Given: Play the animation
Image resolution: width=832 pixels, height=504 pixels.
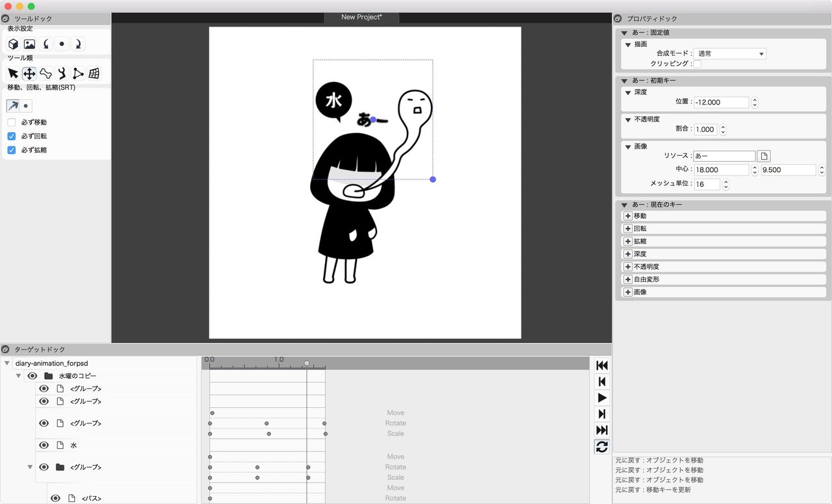Looking at the screenshot, I should [602, 398].
